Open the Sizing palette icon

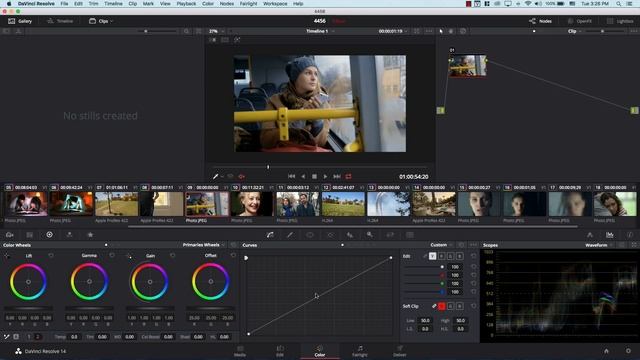390,235
